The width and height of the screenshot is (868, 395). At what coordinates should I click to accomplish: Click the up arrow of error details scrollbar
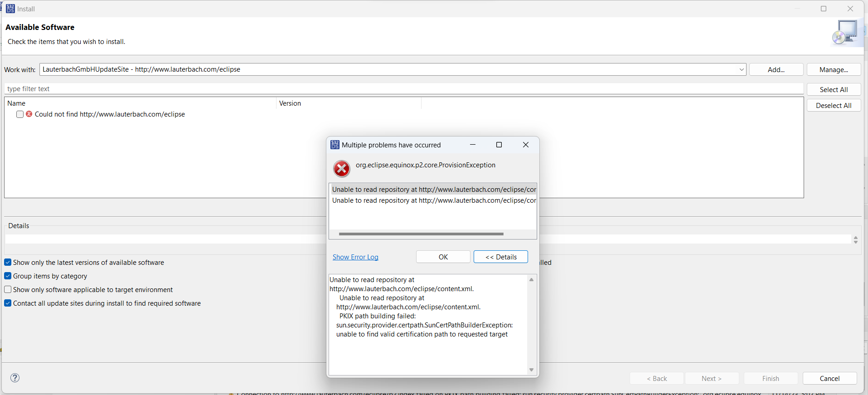point(532,280)
